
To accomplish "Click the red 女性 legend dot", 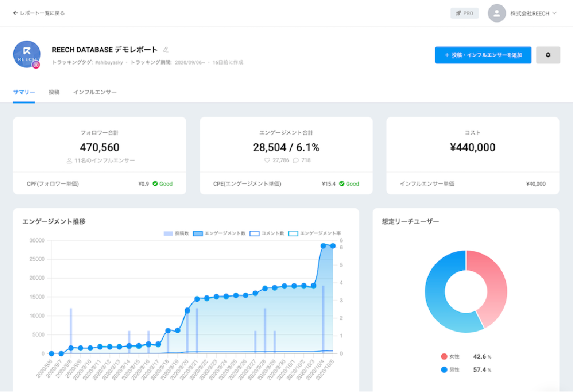I will tap(444, 356).
